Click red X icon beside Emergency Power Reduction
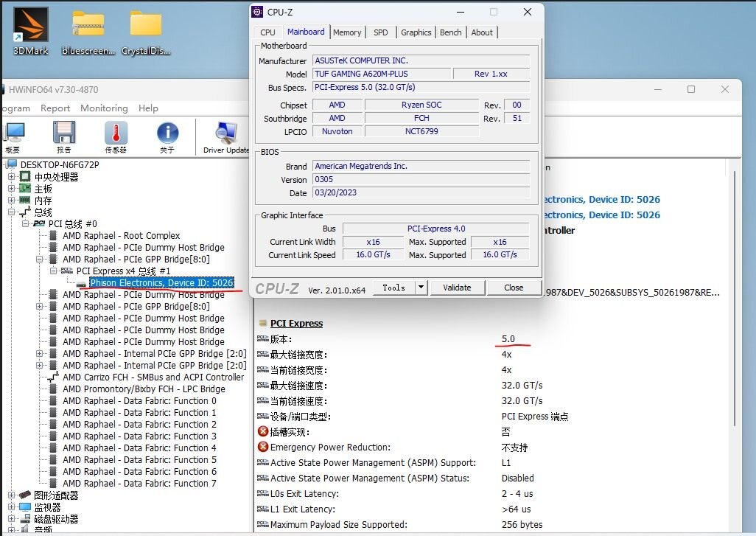The height and width of the screenshot is (536, 756). pyautogui.click(x=263, y=447)
